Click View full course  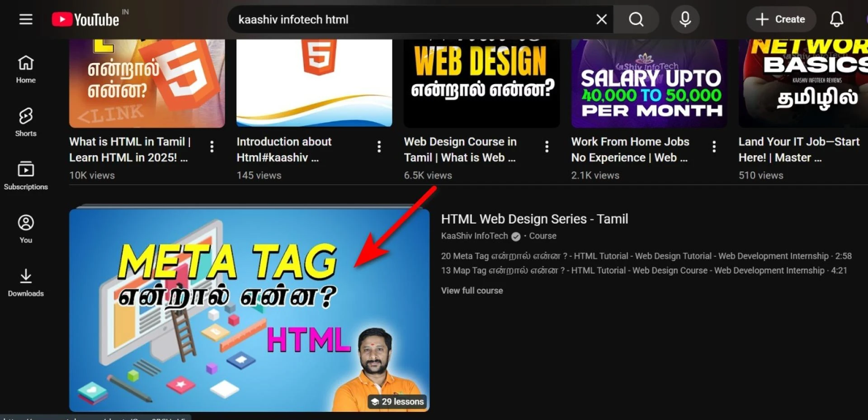(472, 291)
